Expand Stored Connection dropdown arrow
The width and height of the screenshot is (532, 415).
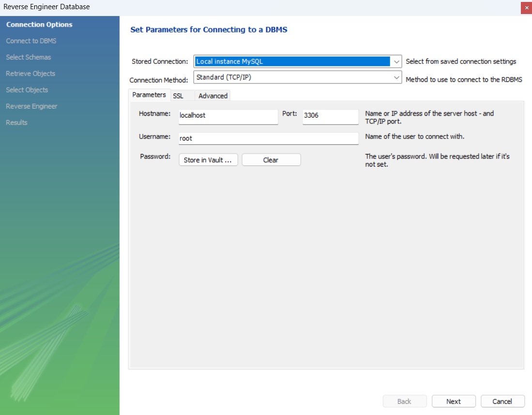coord(396,62)
